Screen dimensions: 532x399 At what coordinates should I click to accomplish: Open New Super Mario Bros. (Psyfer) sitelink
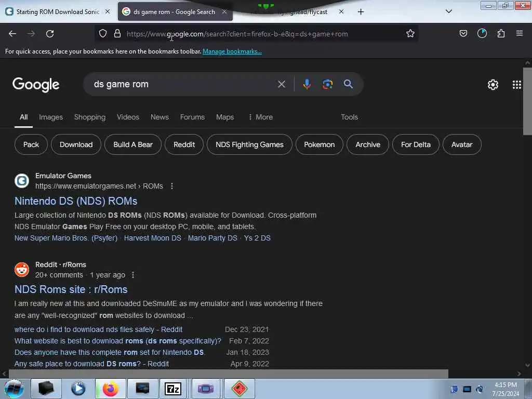[x=66, y=238]
